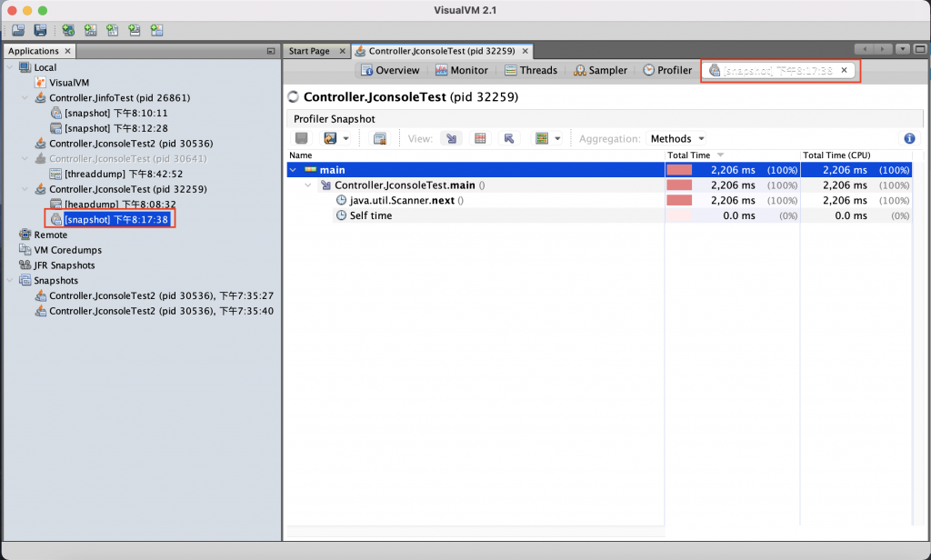931x560 pixels.
Task: Click the clock icon beside Self time
Action: [342, 215]
